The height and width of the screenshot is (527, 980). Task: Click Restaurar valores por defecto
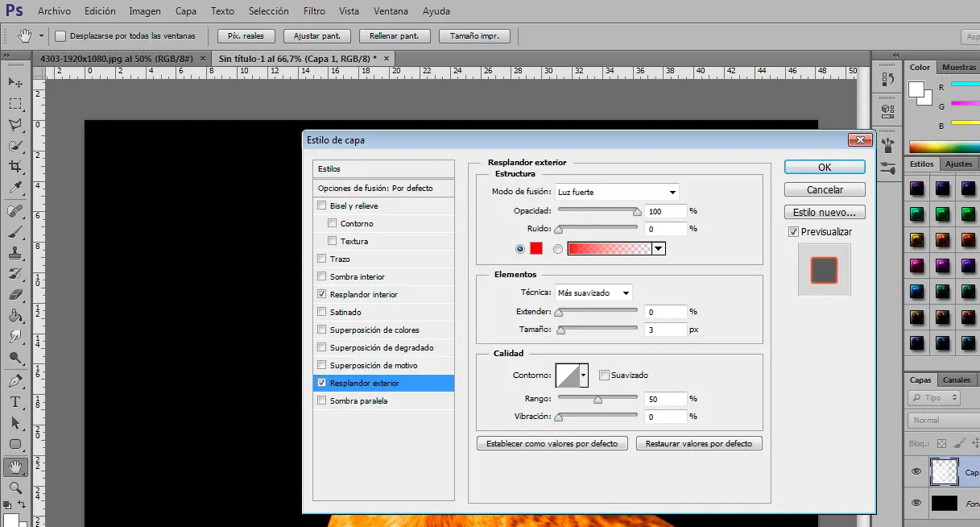(699, 443)
